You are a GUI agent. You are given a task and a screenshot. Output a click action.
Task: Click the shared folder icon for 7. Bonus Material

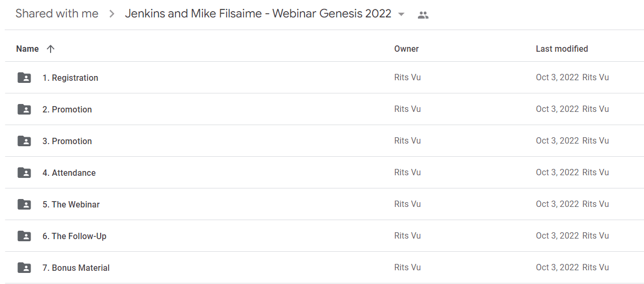24,268
